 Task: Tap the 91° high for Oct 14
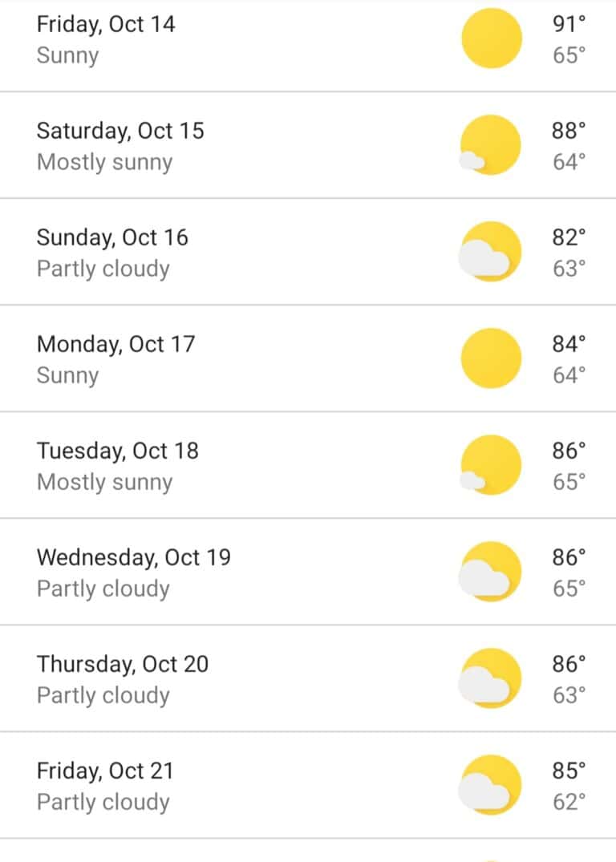tap(569, 23)
